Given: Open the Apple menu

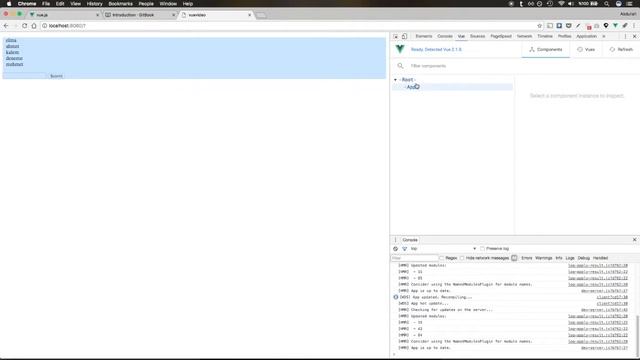Looking at the screenshot, I should click(9, 4).
